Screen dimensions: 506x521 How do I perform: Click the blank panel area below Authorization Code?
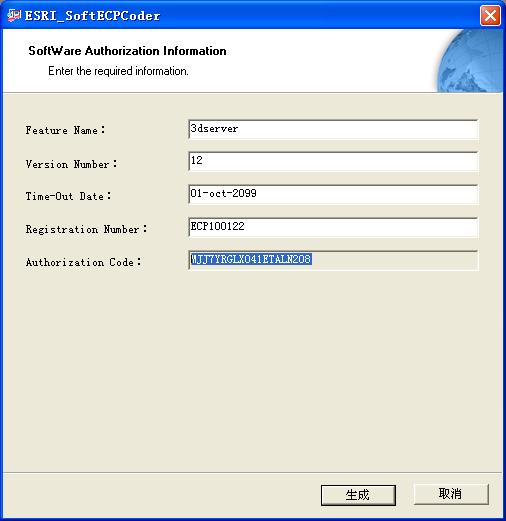pyautogui.click(x=253, y=370)
